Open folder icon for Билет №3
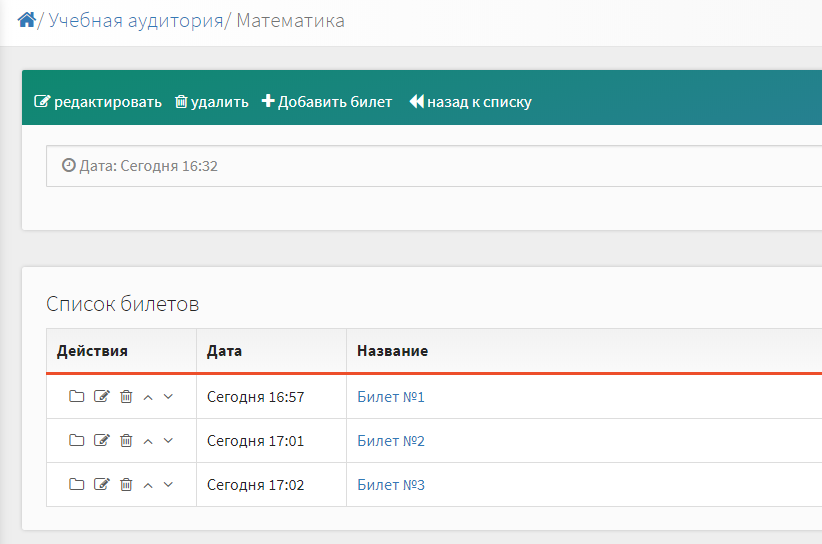Image resolution: width=822 pixels, height=544 pixels. [77, 484]
